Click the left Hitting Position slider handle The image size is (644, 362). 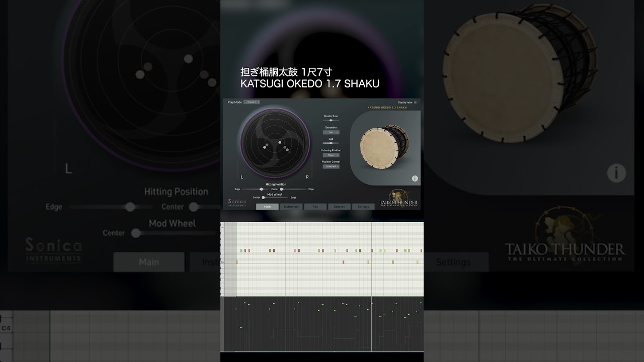point(261,189)
